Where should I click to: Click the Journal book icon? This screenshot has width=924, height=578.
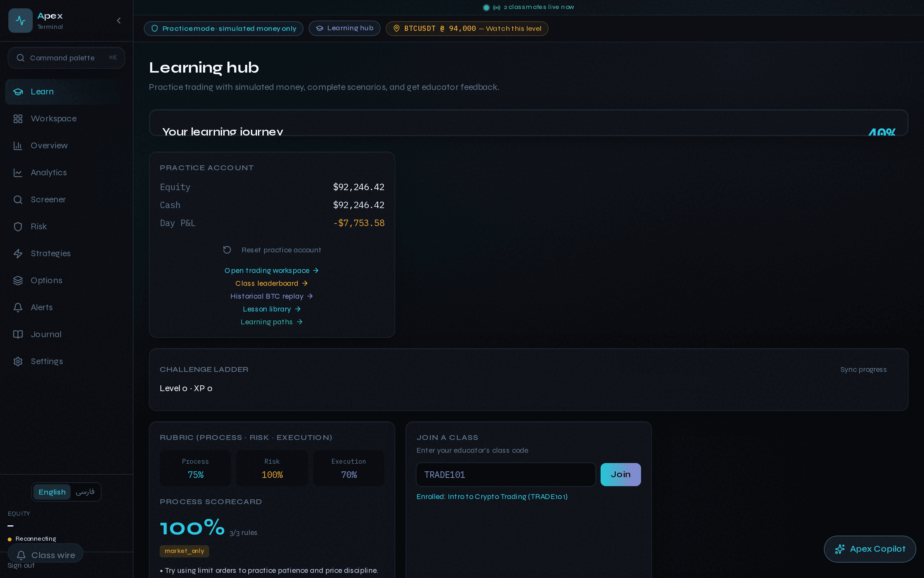(18, 335)
